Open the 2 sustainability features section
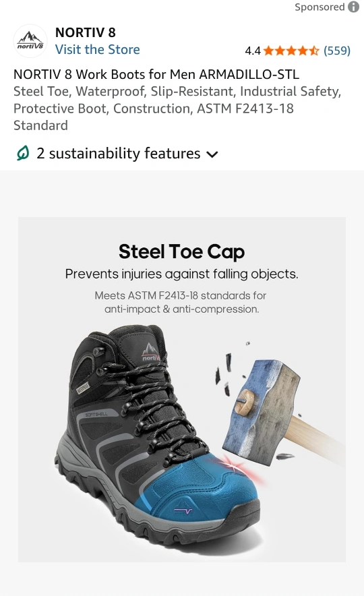Screen dimensions: 364x596 tap(117, 154)
